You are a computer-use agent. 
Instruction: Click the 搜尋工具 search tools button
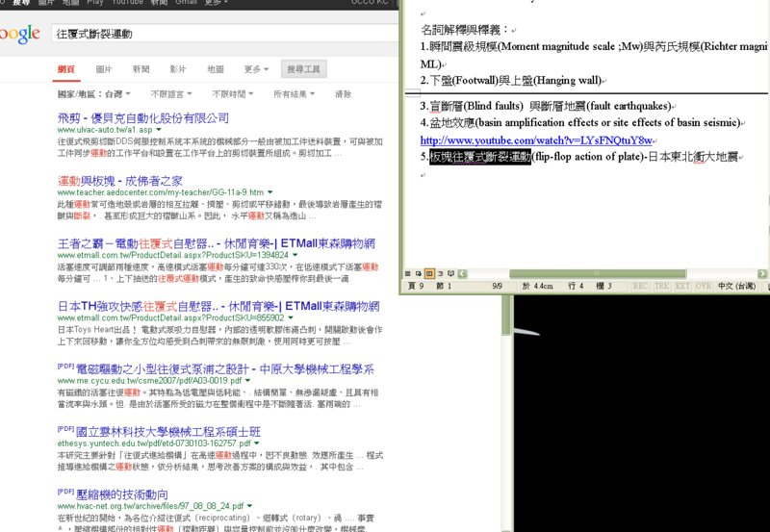coord(303,69)
